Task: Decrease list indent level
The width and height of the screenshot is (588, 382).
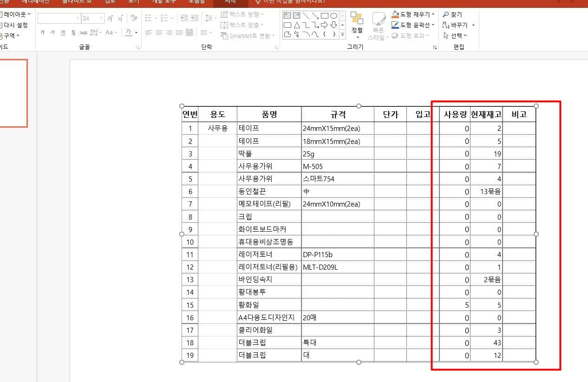Action: coord(184,18)
